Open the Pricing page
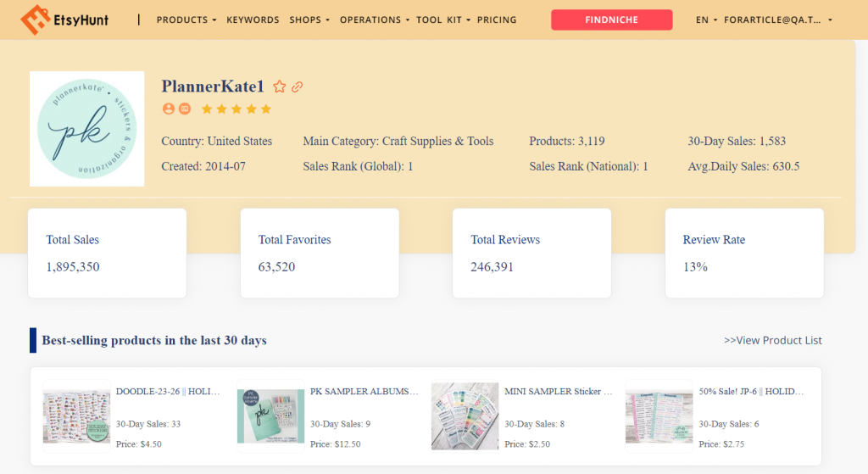 pyautogui.click(x=497, y=20)
